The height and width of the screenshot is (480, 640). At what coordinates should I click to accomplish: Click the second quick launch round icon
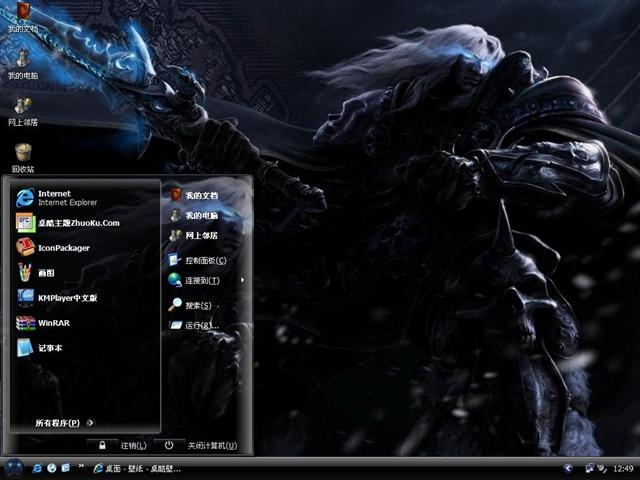tap(51, 468)
